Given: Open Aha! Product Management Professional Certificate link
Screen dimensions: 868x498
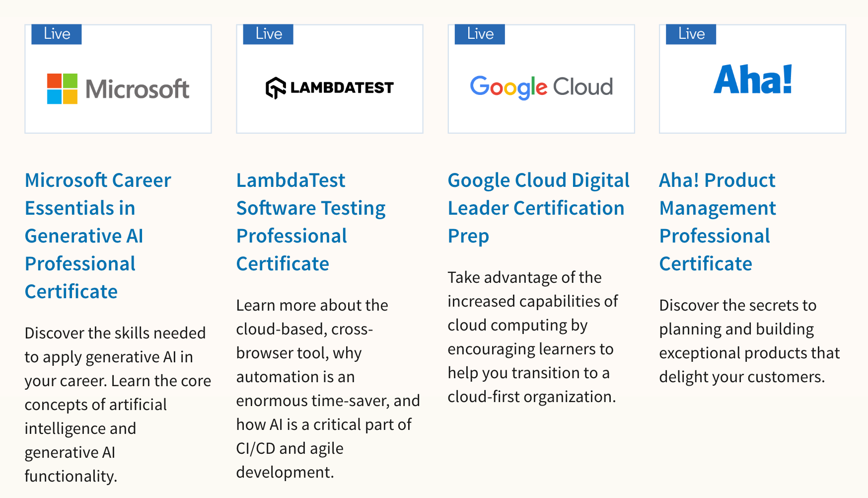Looking at the screenshot, I should (718, 222).
